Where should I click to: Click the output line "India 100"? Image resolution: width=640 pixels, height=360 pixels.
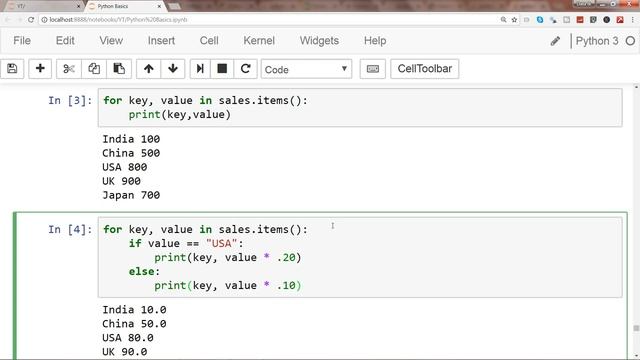(x=131, y=139)
